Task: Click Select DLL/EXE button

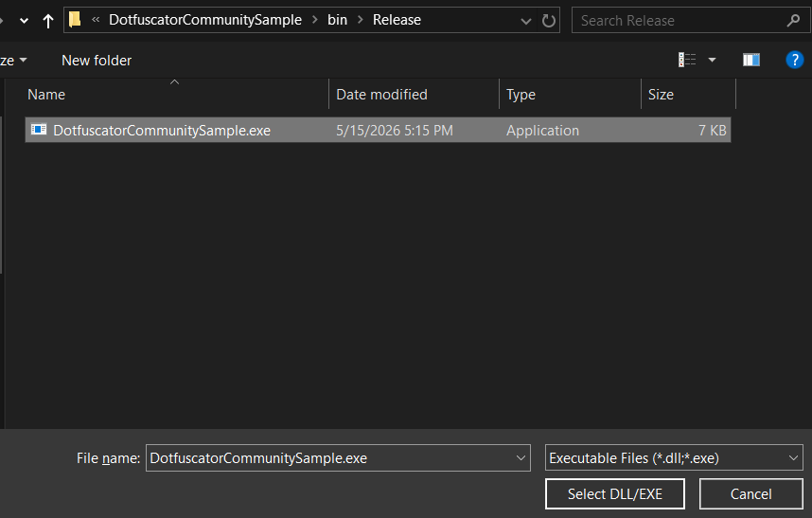Action: [615, 493]
